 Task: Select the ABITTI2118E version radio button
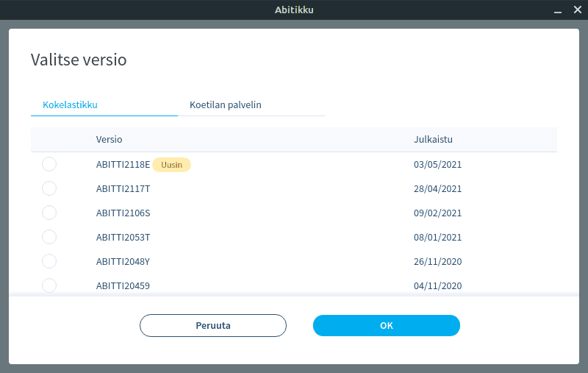(x=49, y=164)
